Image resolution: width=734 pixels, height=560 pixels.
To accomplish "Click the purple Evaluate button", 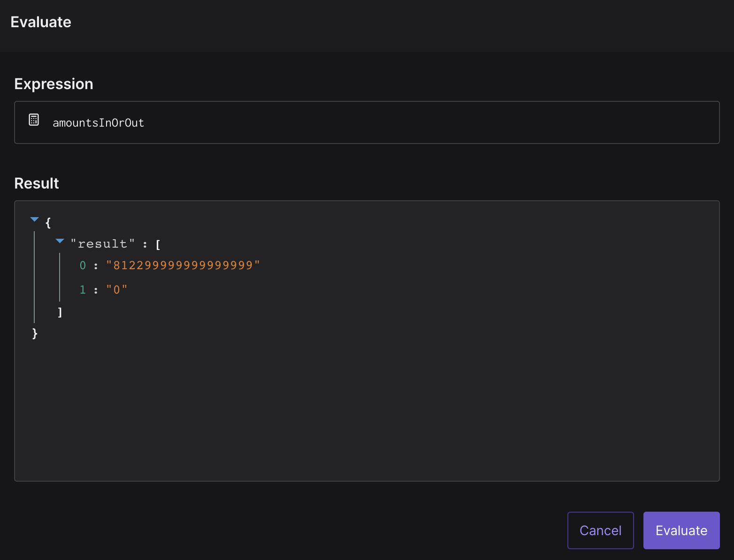I will (681, 530).
